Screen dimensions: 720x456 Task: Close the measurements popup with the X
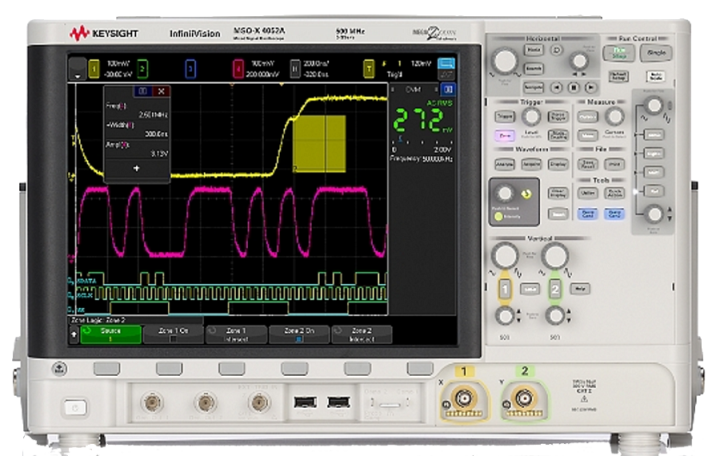[161, 91]
